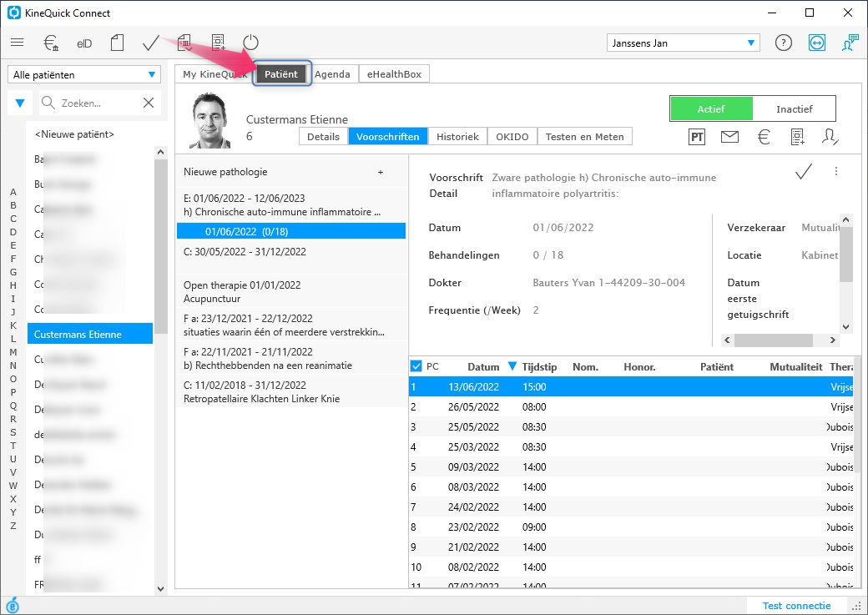Clear the search with X icon
868x615 pixels.
pos(149,103)
